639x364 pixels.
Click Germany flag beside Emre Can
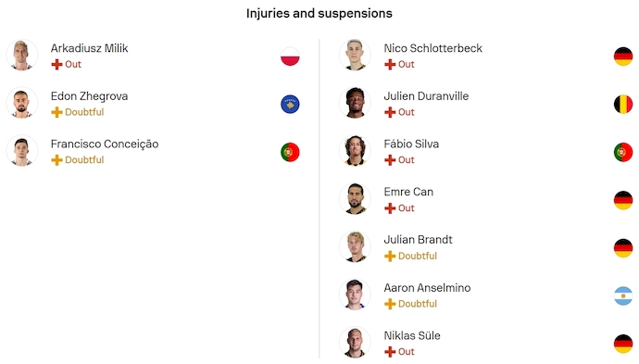tap(623, 200)
